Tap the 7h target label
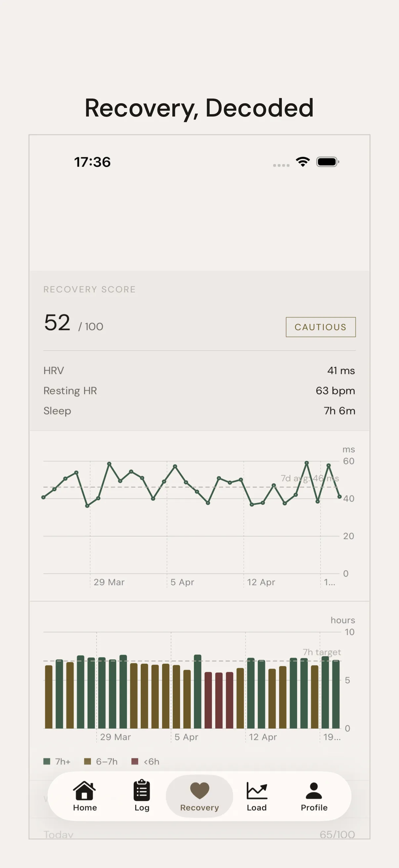Viewport: 399px width, 868px height. pos(322,652)
